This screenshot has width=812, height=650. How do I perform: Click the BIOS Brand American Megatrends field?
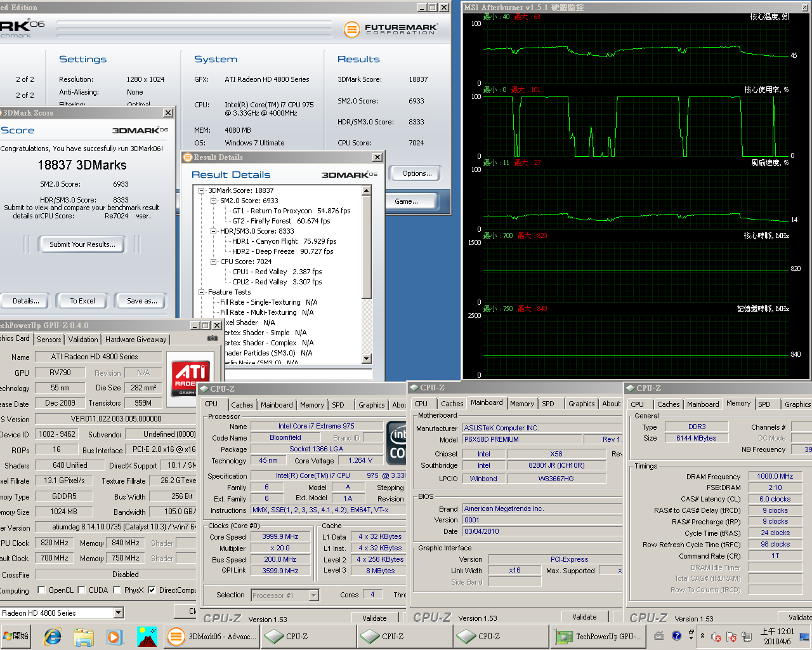pos(542,508)
